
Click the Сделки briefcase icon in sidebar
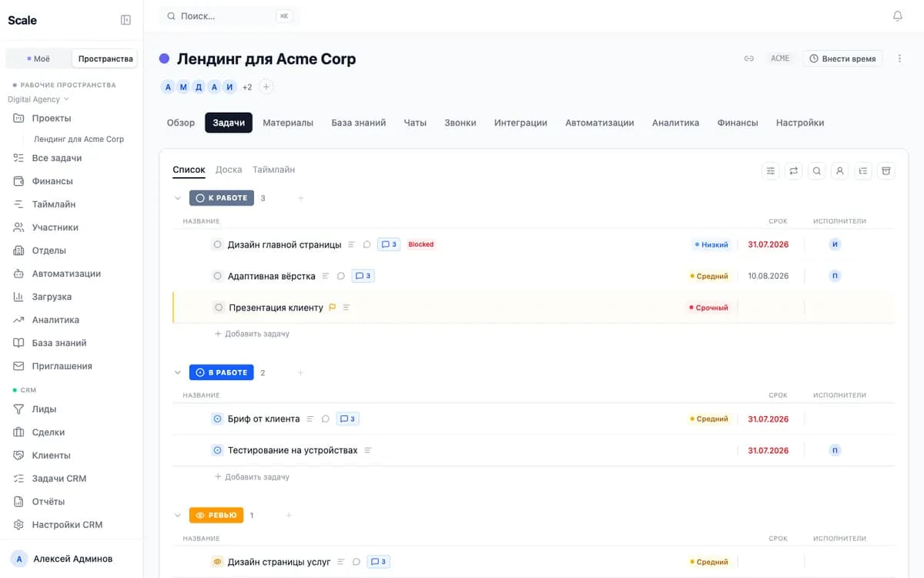click(x=18, y=432)
